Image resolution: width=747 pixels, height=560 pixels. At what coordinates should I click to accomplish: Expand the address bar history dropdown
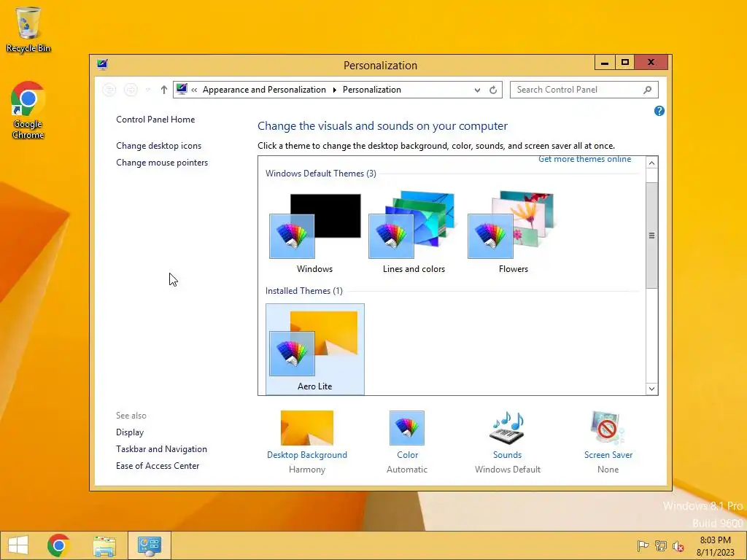tap(477, 90)
